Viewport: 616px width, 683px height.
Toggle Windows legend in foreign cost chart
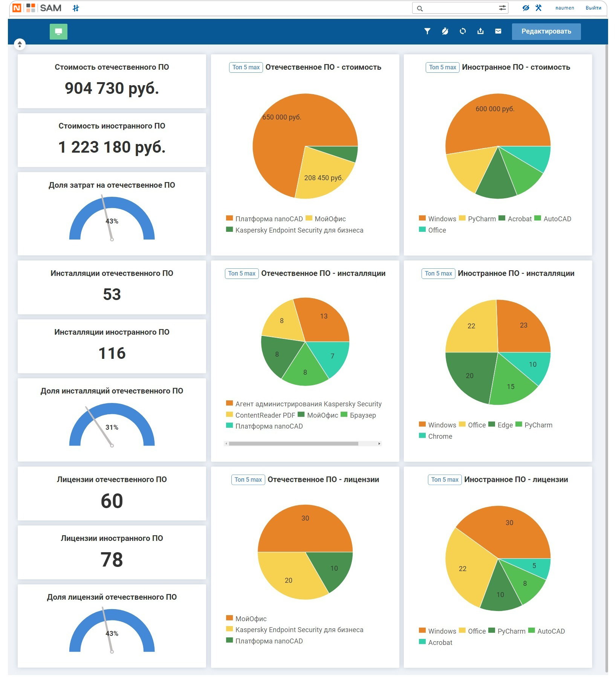pos(437,219)
